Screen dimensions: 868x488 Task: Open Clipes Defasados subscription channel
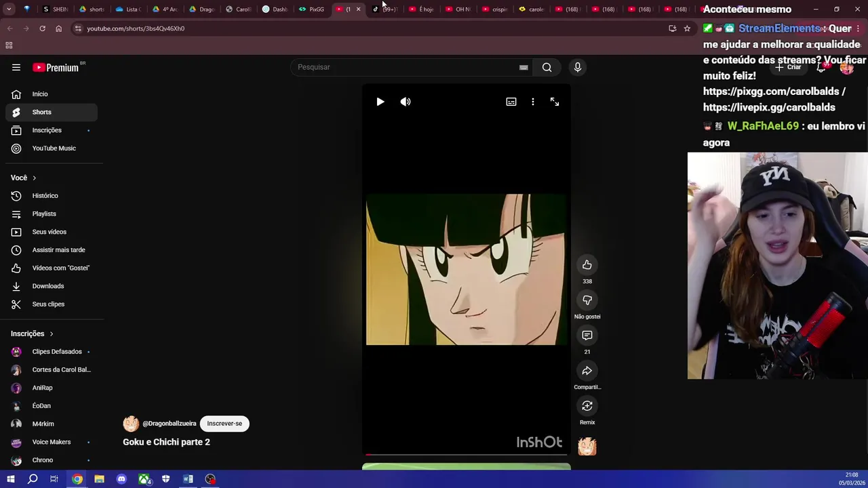pyautogui.click(x=52, y=352)
